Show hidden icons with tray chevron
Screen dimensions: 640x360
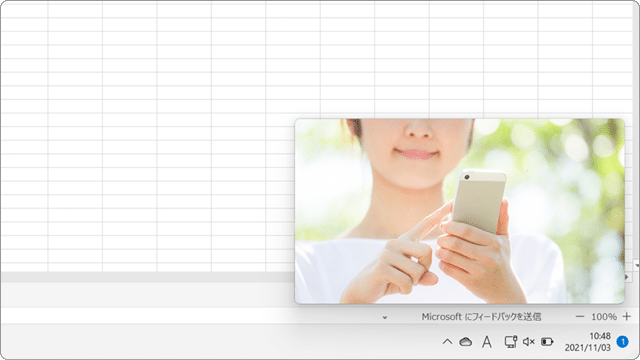pos(447,342)
